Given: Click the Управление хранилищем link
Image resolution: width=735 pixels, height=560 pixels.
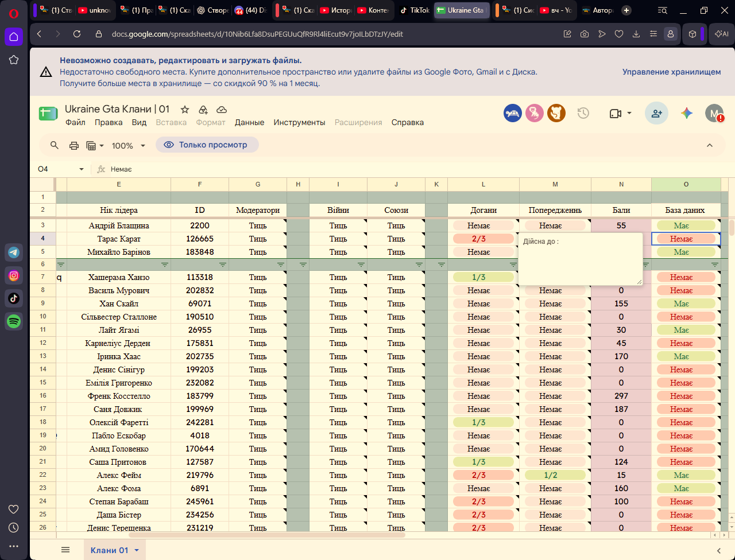Looking at the screenshot, I should 672,72.
